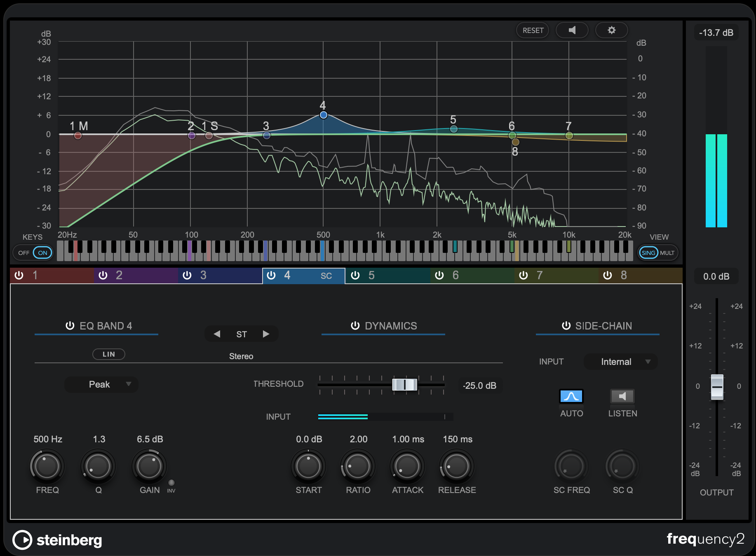Open settings with the gear icon
The height and width of the screenshot is (556, 756).
[612, 30]
